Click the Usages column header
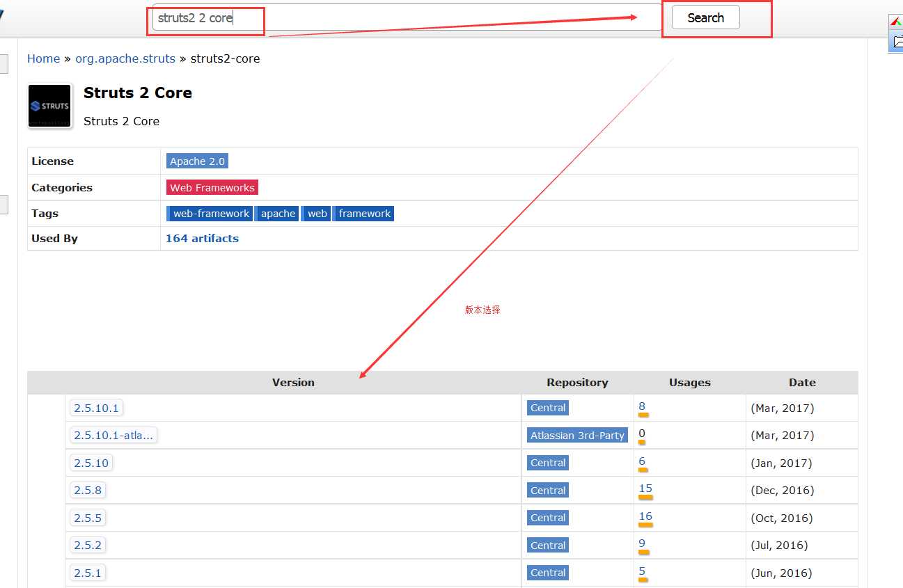903x588 pixels. [690, 382]
